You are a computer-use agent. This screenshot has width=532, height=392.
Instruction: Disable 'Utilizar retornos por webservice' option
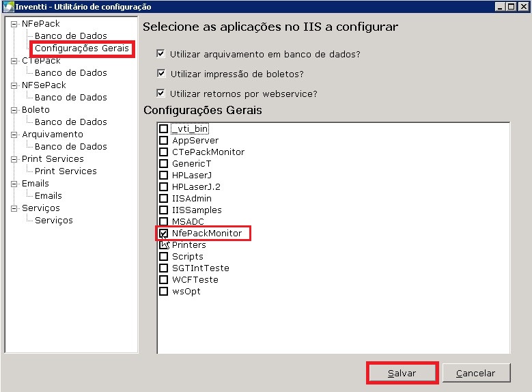[x=161, y=94]
